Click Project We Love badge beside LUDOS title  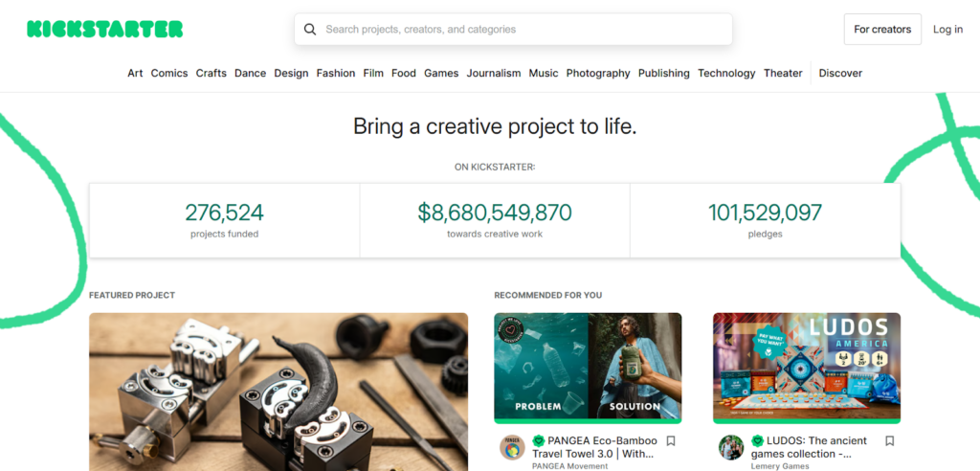pos(758,441)
